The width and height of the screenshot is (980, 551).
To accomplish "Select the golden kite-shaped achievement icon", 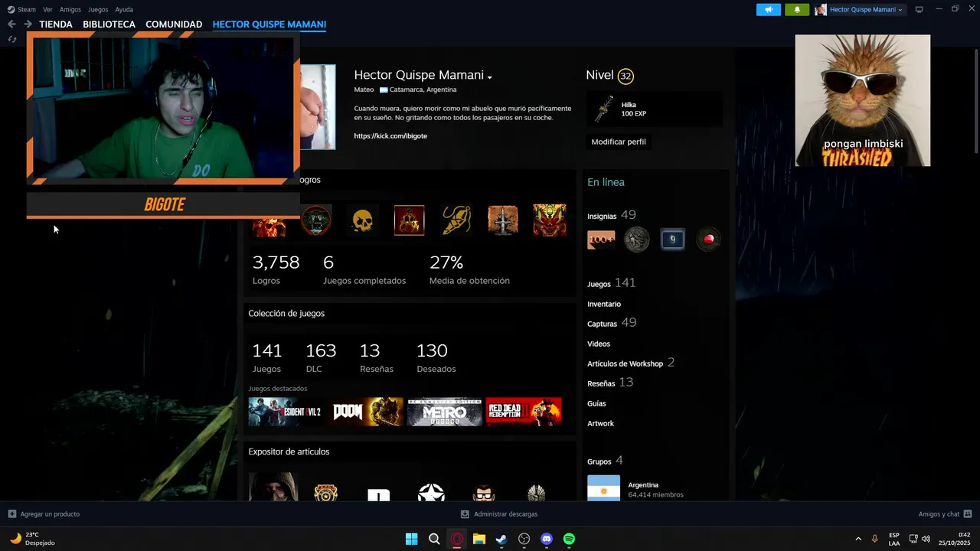I will pos(456,220).
